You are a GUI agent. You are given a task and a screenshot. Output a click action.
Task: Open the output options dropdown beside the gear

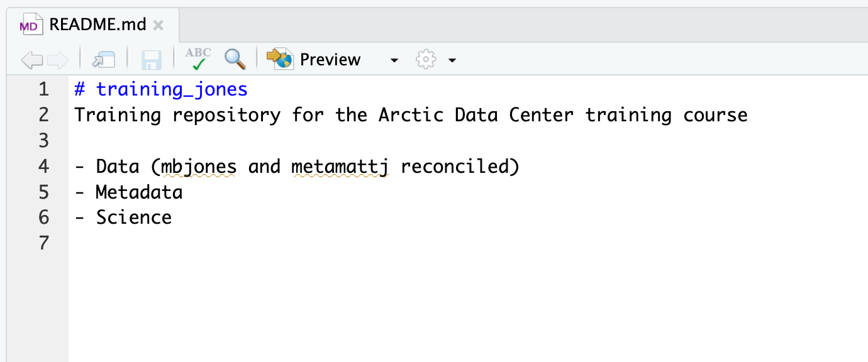click(452, 60)
